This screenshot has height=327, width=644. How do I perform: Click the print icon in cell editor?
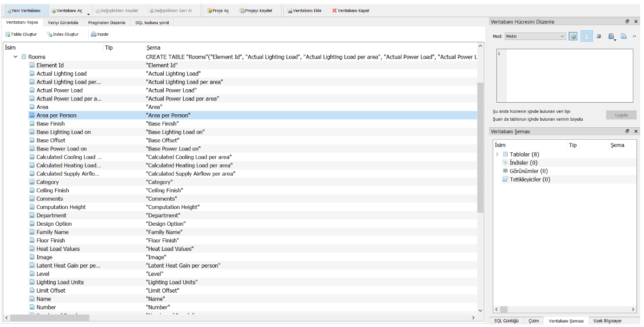612,36
